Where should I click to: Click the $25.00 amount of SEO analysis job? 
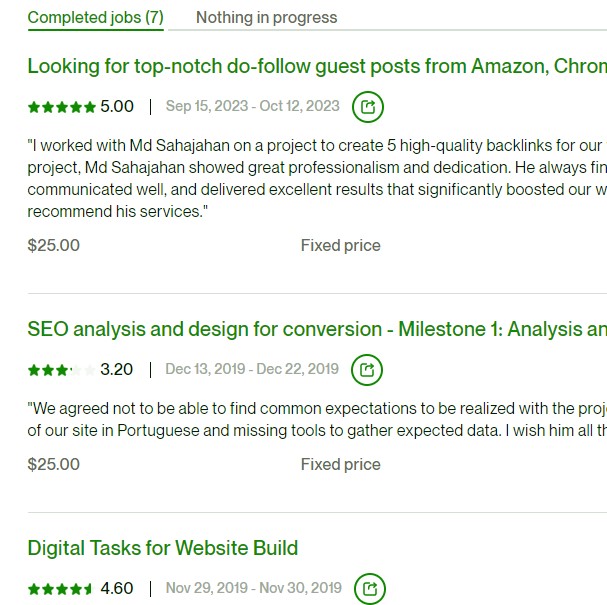(x=54, y=464)
